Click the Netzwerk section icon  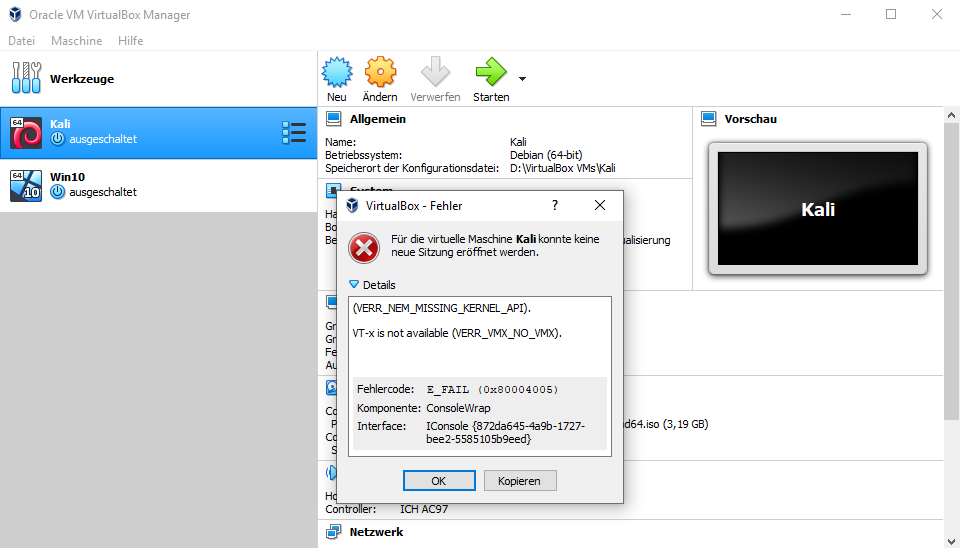coord(334,531)
